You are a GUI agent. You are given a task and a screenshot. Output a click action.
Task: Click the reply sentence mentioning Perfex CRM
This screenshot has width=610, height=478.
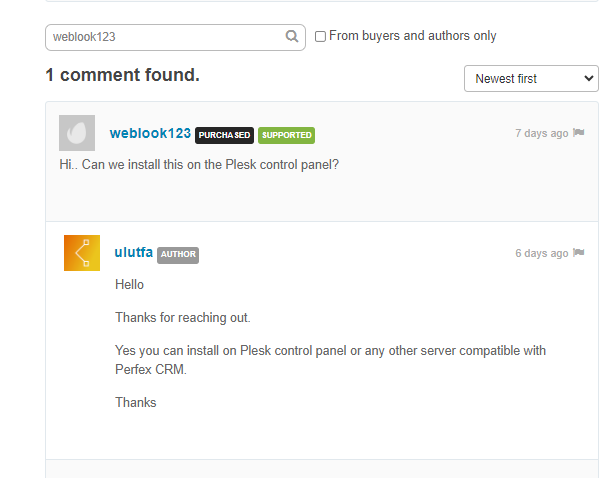[330, 360]
